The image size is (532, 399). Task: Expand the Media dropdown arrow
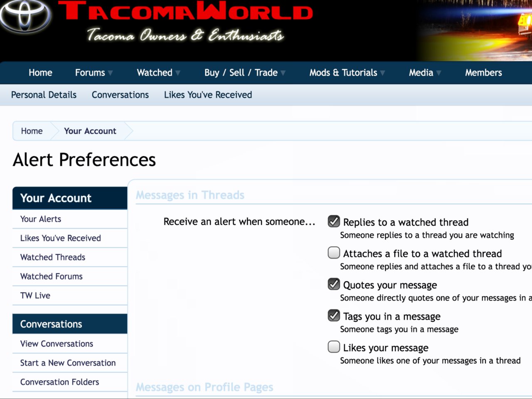click(x=438, y=73)
